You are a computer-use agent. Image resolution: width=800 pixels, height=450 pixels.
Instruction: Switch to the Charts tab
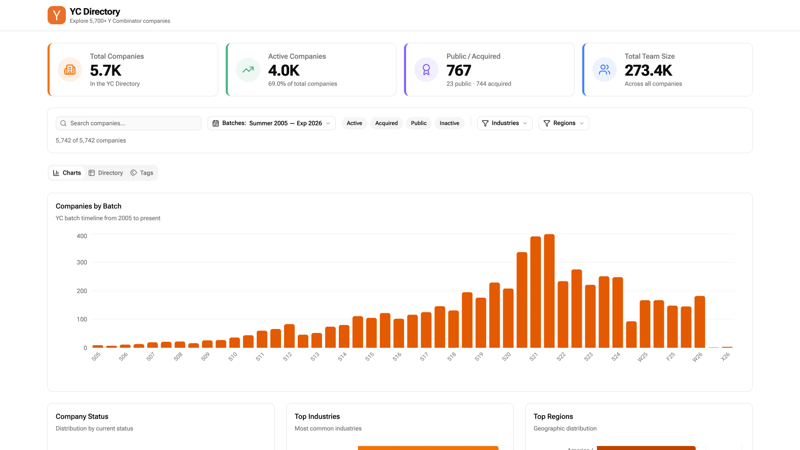tap(67, 173)
